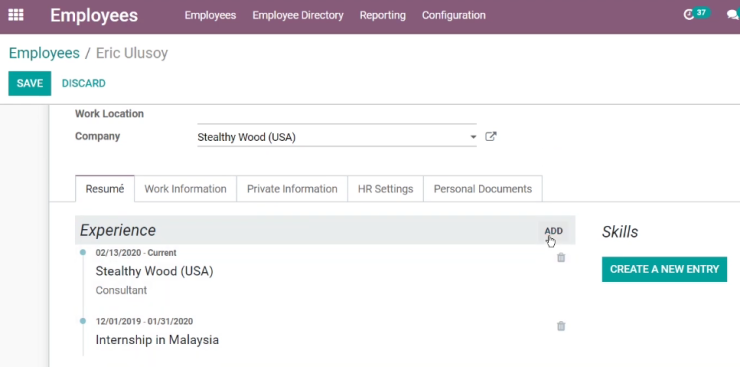The height and width of the screenshot is (367, 740).
Task: Expand the Company dropdown arrow
Action: (x=473, y=137)
